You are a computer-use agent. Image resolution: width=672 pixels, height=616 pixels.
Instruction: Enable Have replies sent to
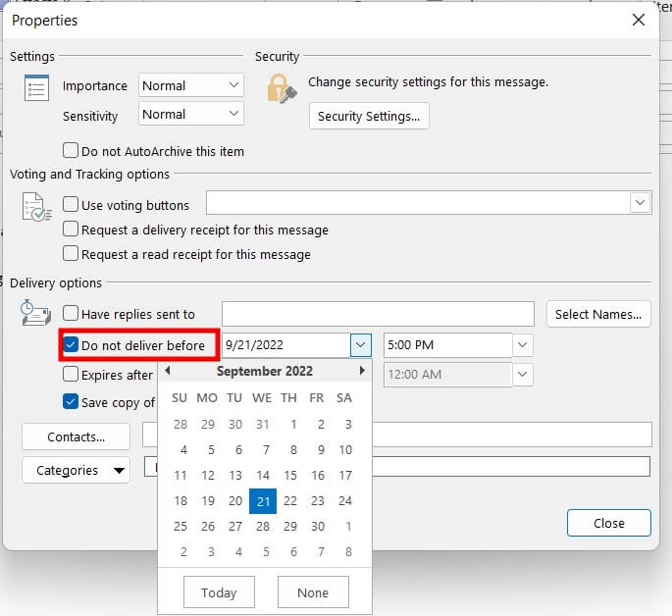(x=71, y=314)
